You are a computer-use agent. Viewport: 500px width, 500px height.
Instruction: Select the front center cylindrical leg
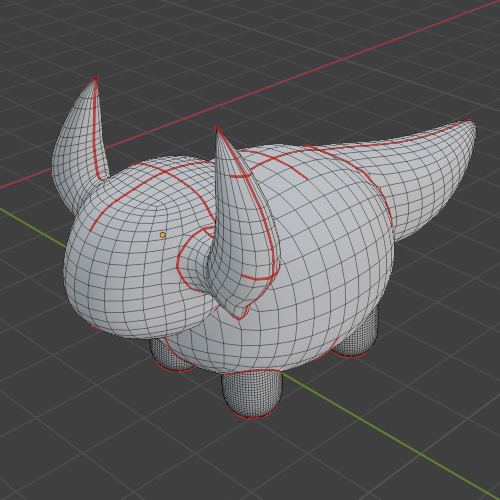[x=252, y=395]
